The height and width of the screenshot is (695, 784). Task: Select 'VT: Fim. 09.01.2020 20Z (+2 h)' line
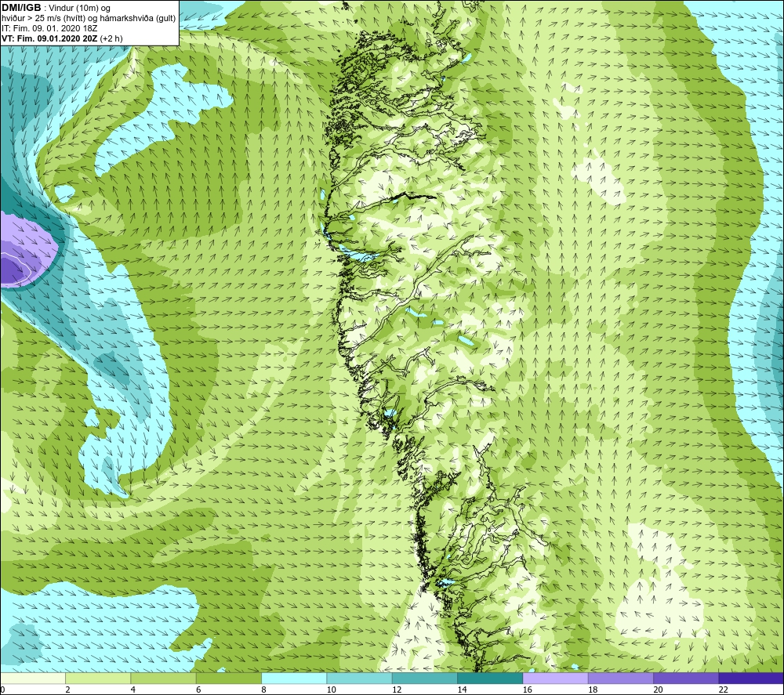(62, 38)
